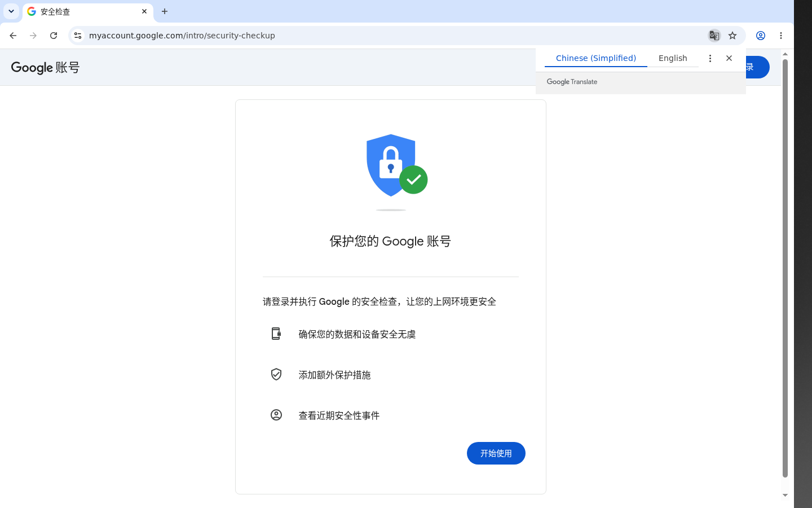Click the 开始使用 button
Screen dimensions: 812x508
496,453
